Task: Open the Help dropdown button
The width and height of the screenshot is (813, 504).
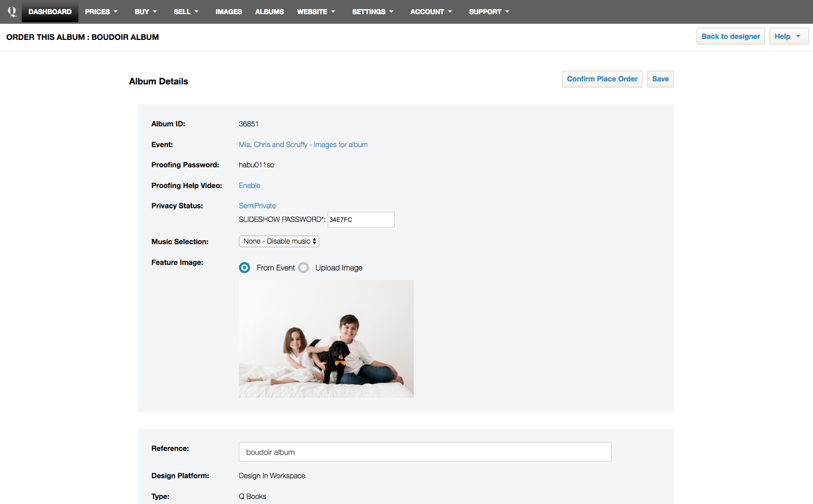Action: pos(788,36)
